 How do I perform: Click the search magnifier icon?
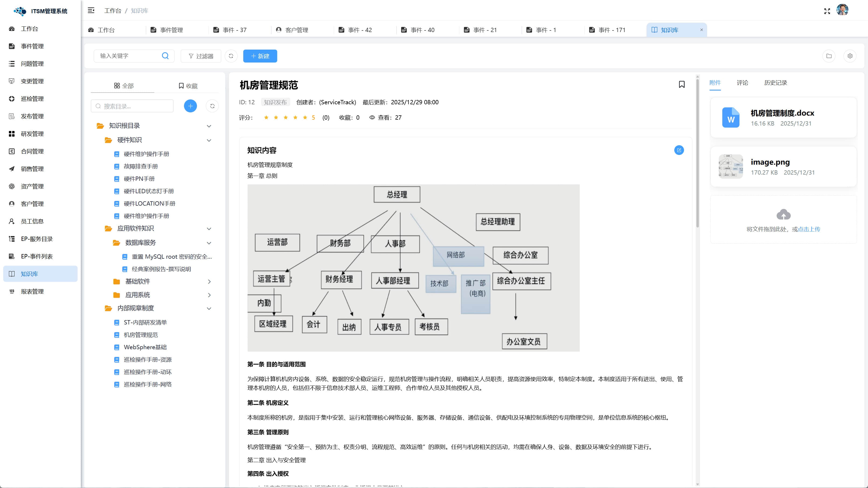point(165,56)
